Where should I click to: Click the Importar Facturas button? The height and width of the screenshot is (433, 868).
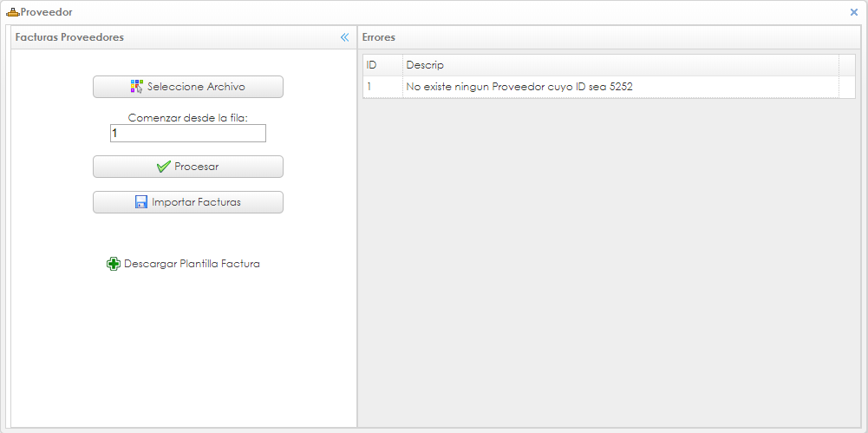click(x=187, y=202)
